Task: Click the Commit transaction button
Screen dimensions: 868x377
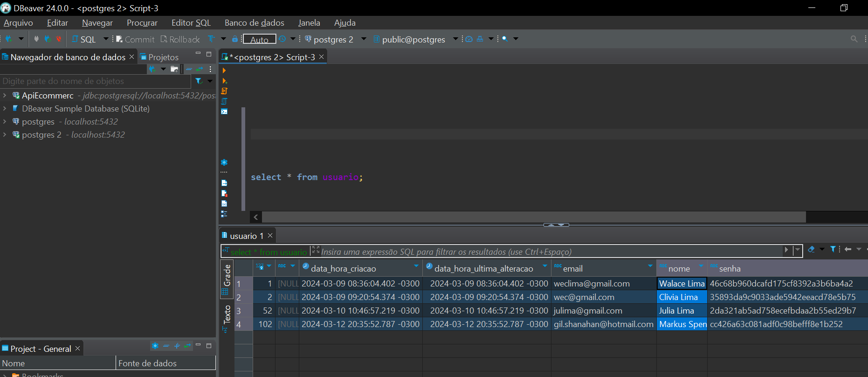Action: [x=135, y=39]
